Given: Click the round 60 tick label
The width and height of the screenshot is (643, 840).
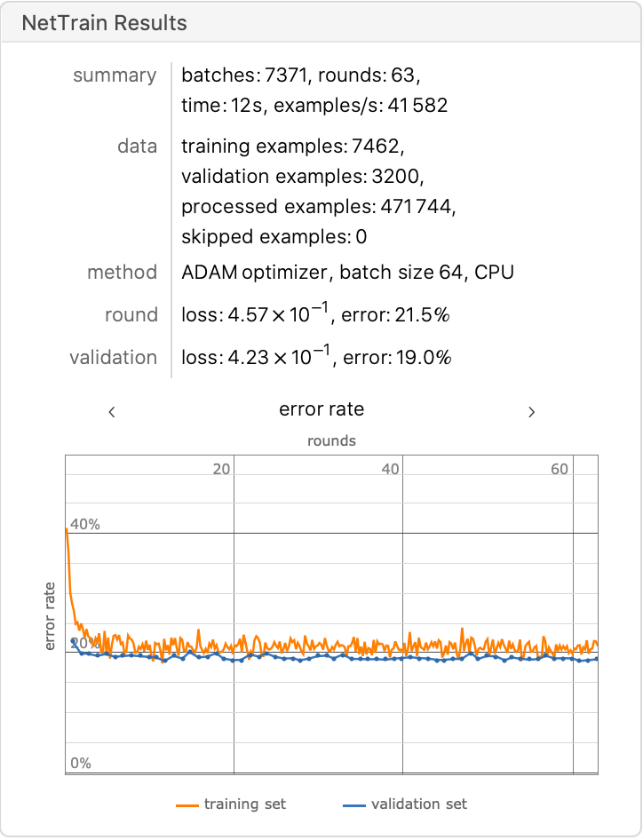Looking at the screenshot, I should [x=560, y=469].
